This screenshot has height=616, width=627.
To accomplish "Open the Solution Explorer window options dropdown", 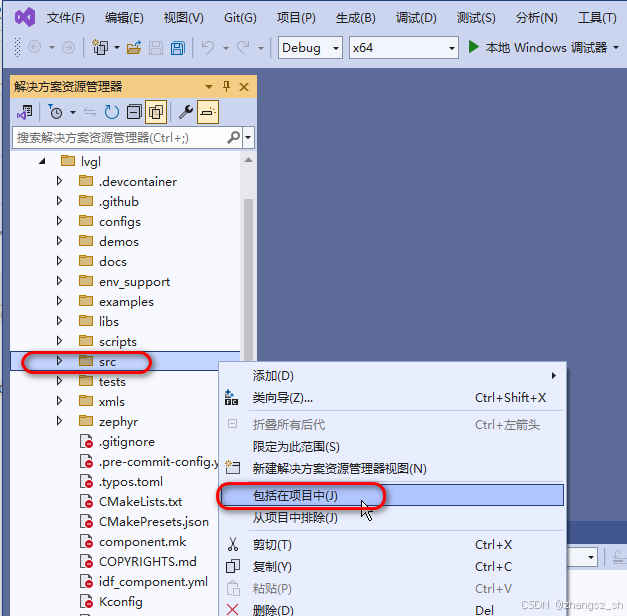I will [209, 87].
